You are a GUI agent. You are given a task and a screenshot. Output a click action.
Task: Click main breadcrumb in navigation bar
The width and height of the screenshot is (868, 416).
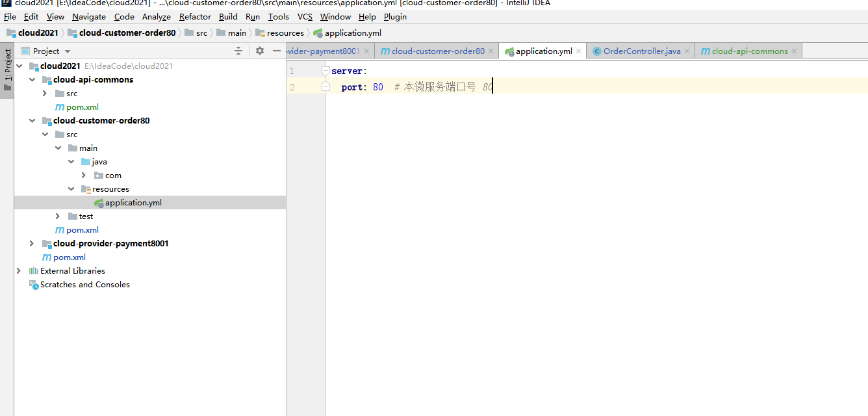(231, 32)
